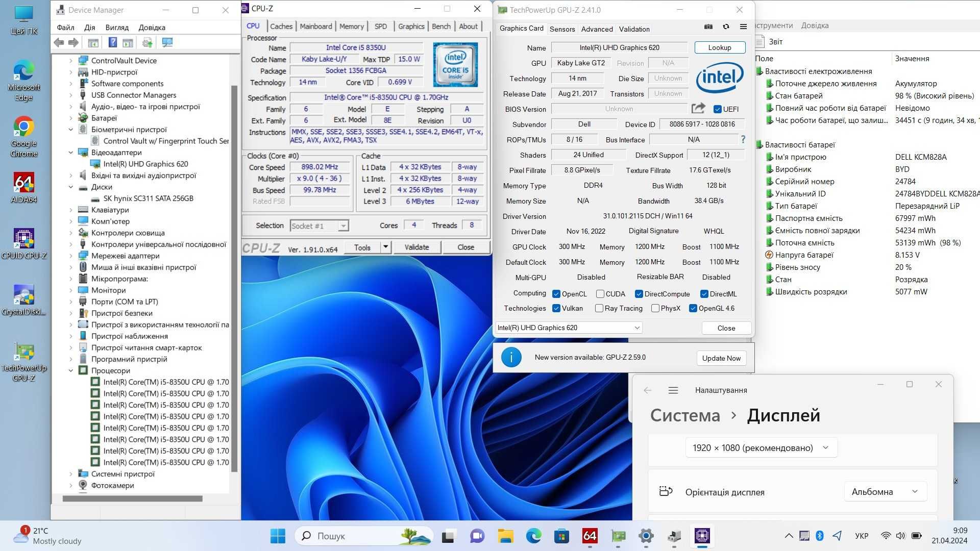Click Close button in GPU-Z window
Viewport: 980px width, 551px height.
(726, 328)
